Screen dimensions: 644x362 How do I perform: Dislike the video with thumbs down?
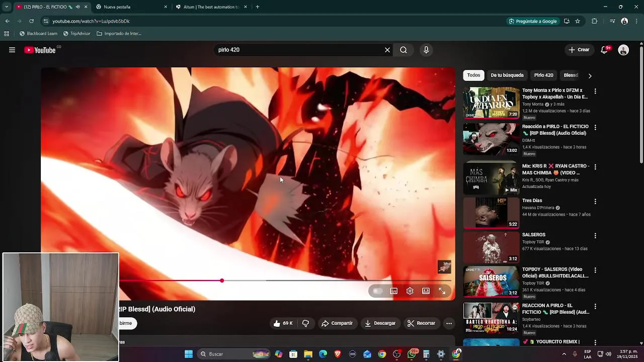[x=305, y=323]
